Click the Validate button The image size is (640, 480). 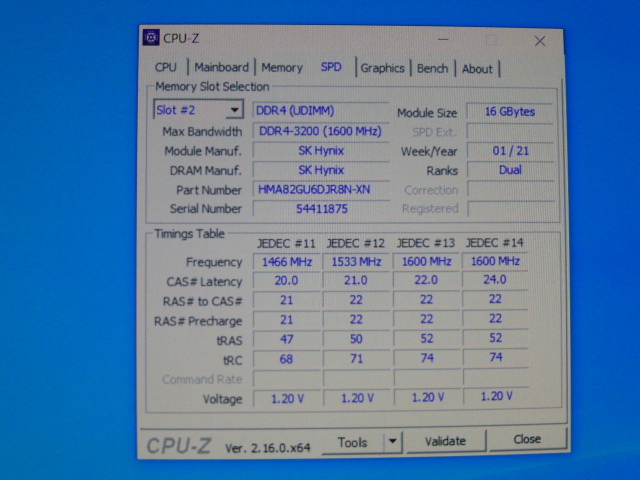[445, 441]
